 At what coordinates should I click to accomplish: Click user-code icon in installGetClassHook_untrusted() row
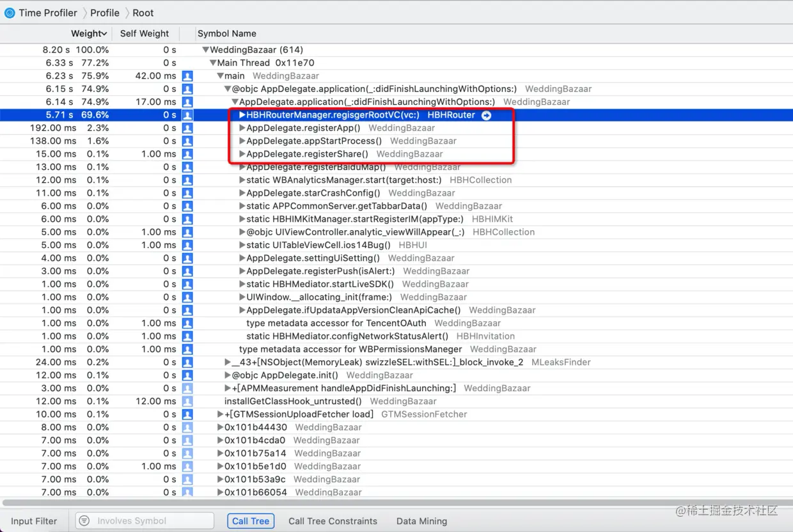pos(187,401)
